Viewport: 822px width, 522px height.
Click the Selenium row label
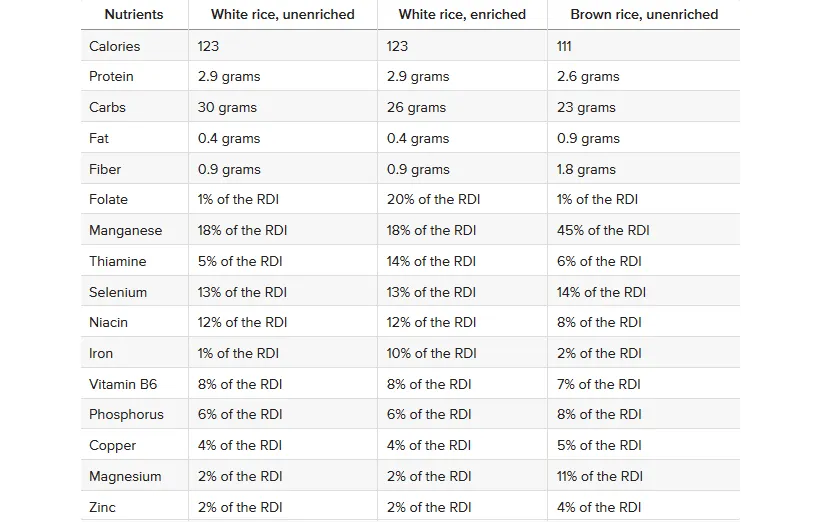click(x=118, y=293)
